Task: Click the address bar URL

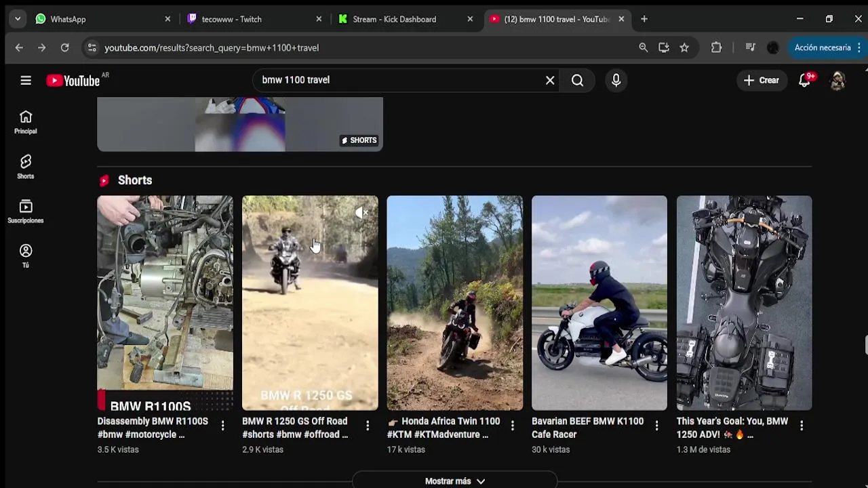Action: pyautogui.click(x=212, y=47)
